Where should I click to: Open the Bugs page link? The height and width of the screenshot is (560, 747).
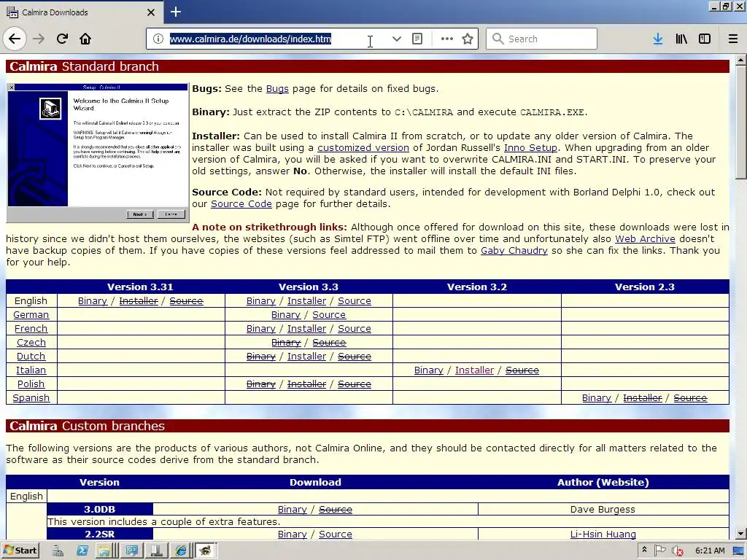[x=277, y=88]
